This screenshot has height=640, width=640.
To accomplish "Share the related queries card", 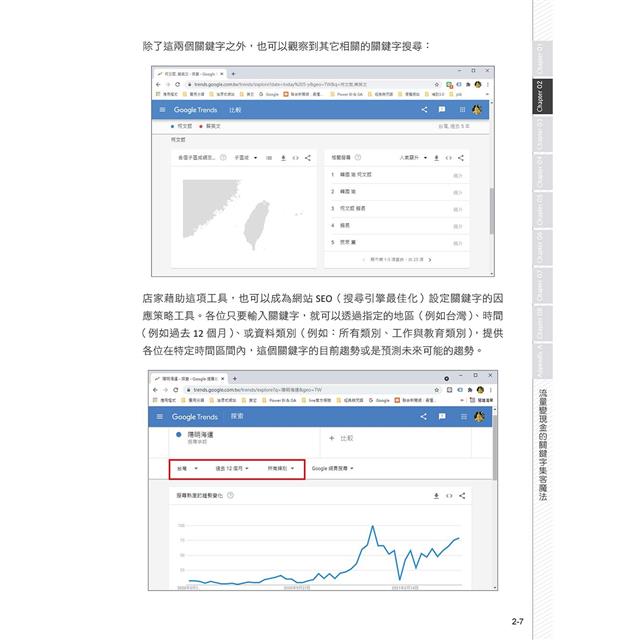I will [x=461, y=158].
